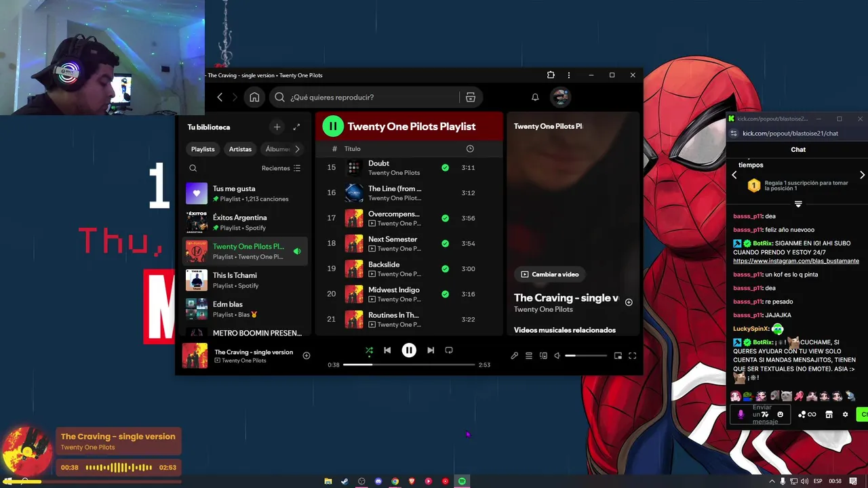The height and width of the screenshot is (488, 868).
Task: Toggle saved checkmark for Backslide
Action: point(445,268)
